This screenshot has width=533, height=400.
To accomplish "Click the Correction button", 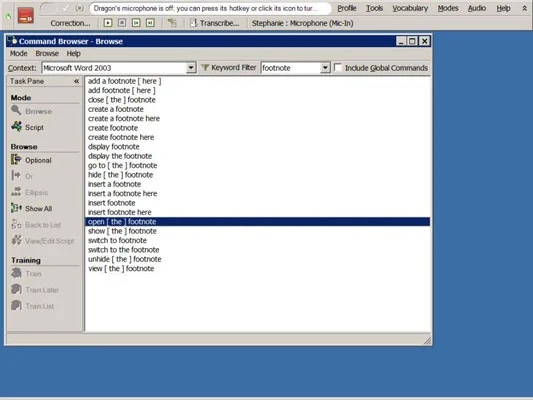I will (x=70, y=23).
